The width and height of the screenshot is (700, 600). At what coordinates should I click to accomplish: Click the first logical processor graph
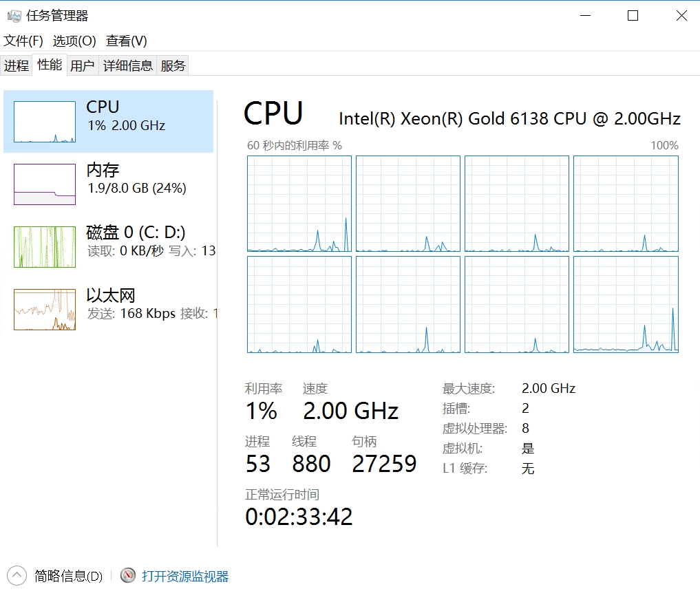pos(299,204)
